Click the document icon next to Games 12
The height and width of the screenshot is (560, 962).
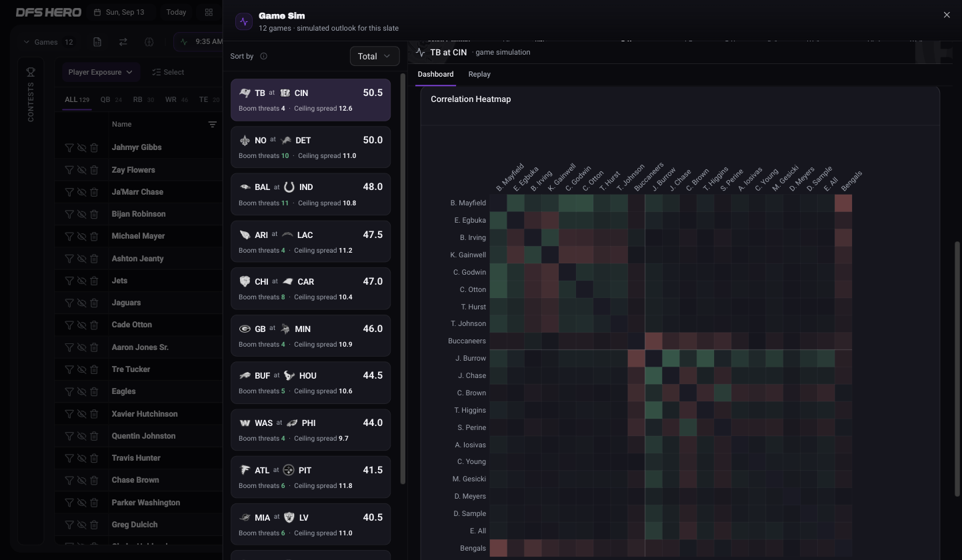point(97,42)
